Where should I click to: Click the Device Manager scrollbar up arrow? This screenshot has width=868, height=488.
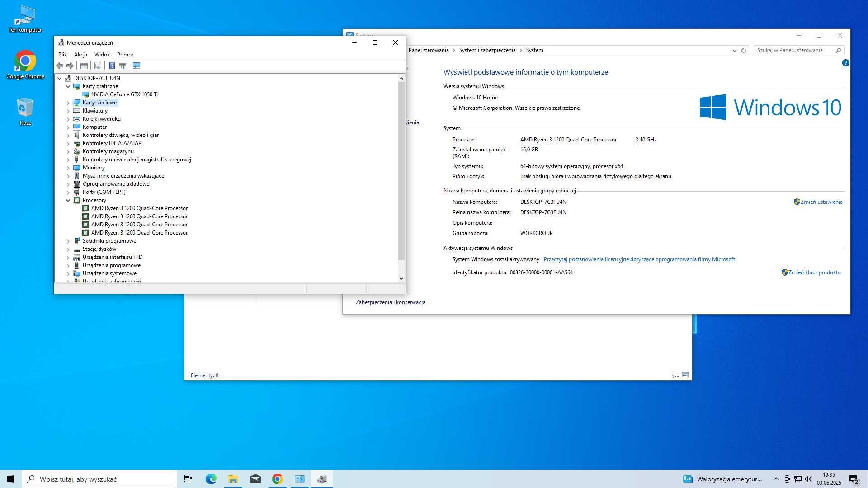point(401,78)
